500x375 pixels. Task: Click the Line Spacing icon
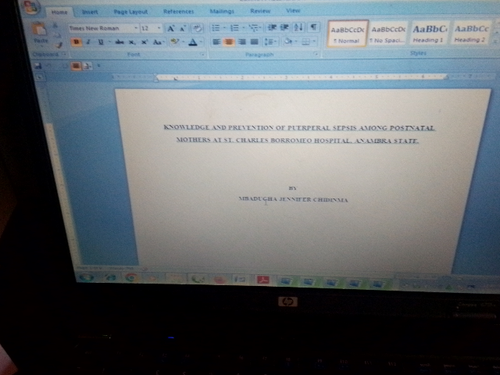[x=269, y=42]
